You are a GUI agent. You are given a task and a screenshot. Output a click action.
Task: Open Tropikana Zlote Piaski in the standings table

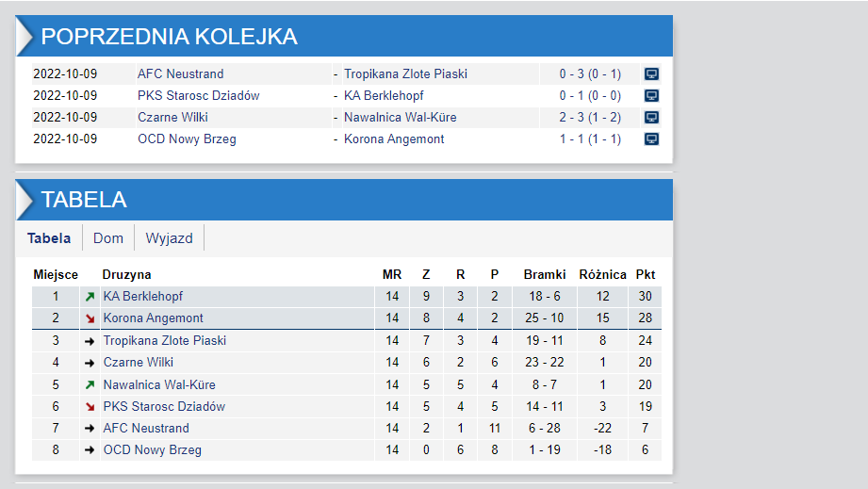[164, 340]
